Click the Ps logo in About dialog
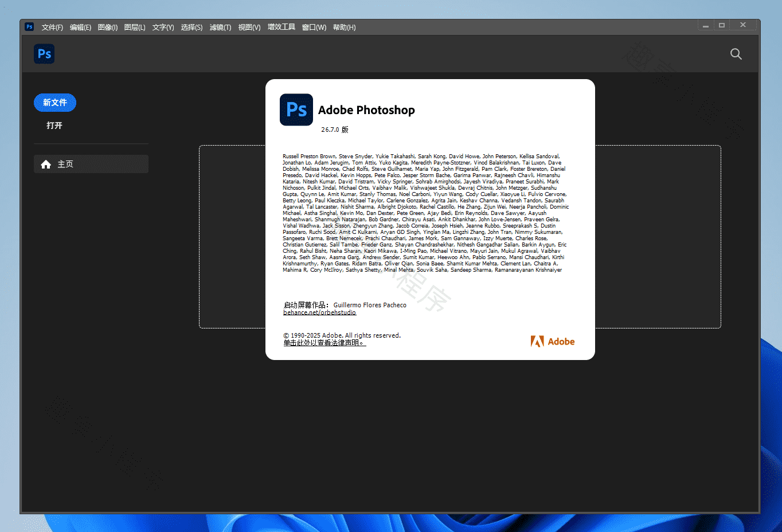Viewport: 782px width, 532px height. (296, 109)
